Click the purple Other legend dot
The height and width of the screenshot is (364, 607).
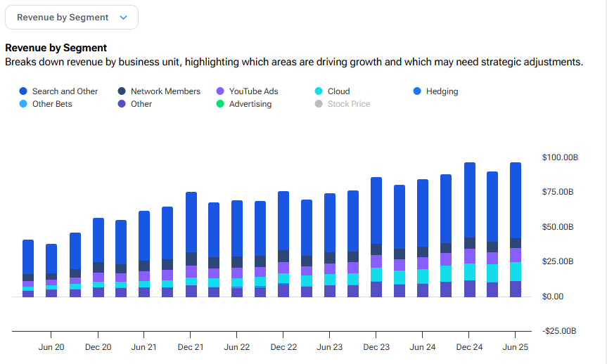(x=122, y=104)
